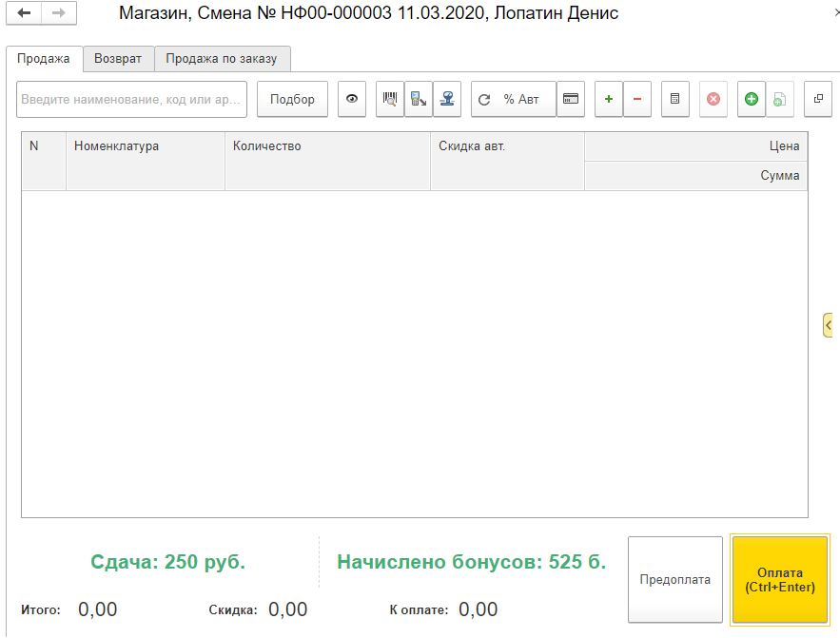Switch to Возврат tab
The height and width of the screenshot is (638, 840).
point(118,58)
